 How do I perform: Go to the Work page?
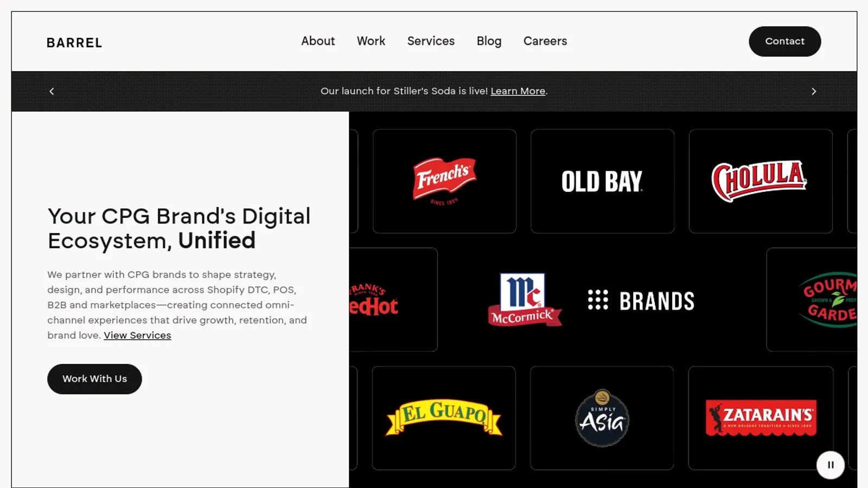point(371,41)
